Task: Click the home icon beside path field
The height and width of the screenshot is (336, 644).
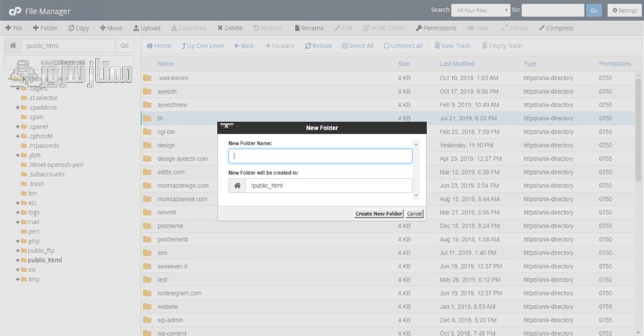Action: [x=13, y=45]
